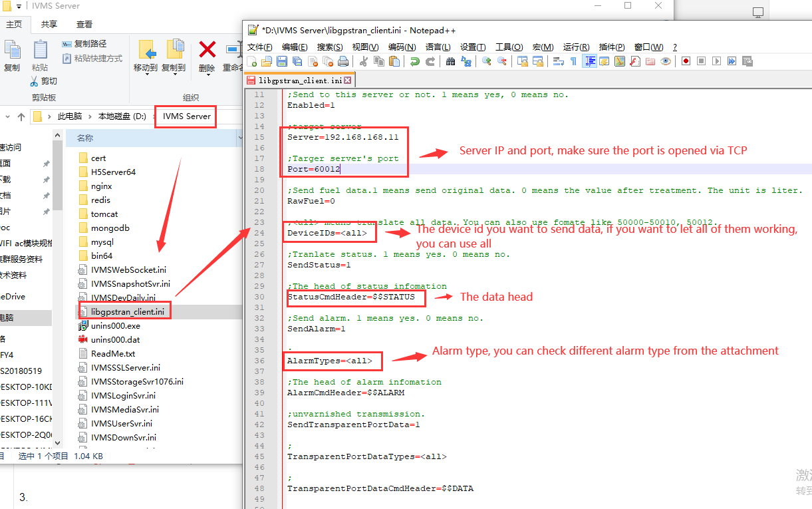Image resolution: width=812 pixels, height=509 pixels.
Task: Expand path chevron after 此电脑
Action: click(x=90, y=116)
